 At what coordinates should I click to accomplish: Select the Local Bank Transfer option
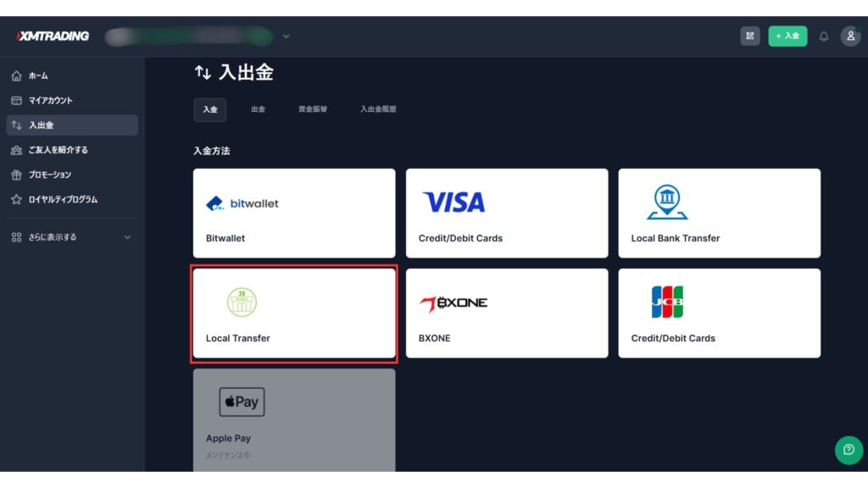tap(719, 213)
